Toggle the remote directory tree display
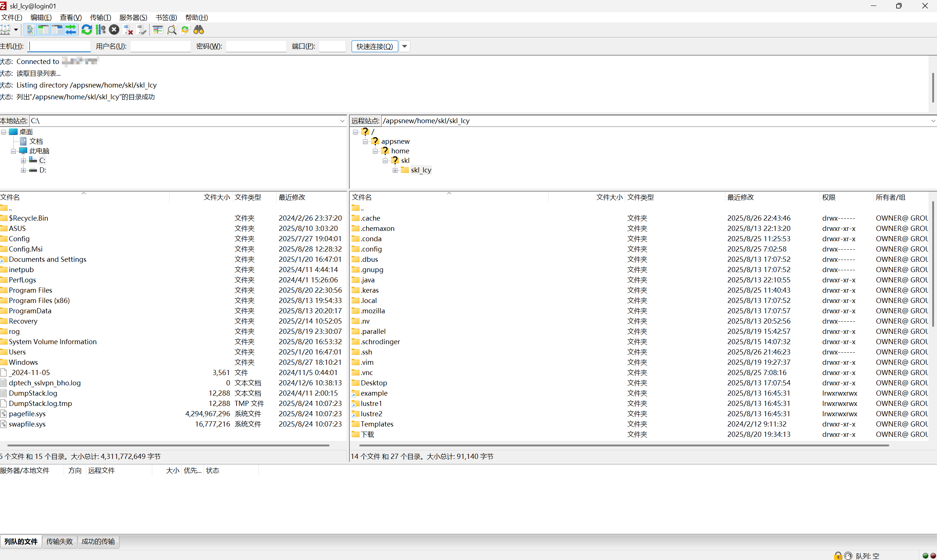The width and height of the screenshot is (937, 560). coord(57,29)
